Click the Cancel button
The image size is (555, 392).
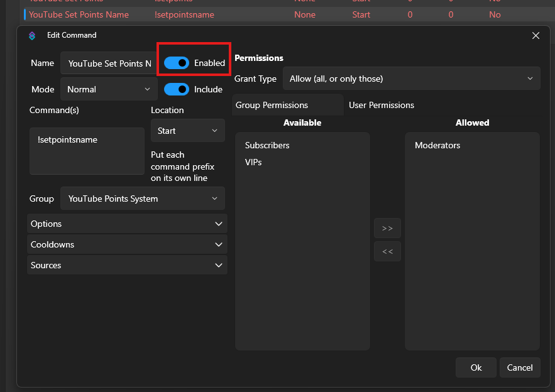pyautogui.click(x=520, y=367)
